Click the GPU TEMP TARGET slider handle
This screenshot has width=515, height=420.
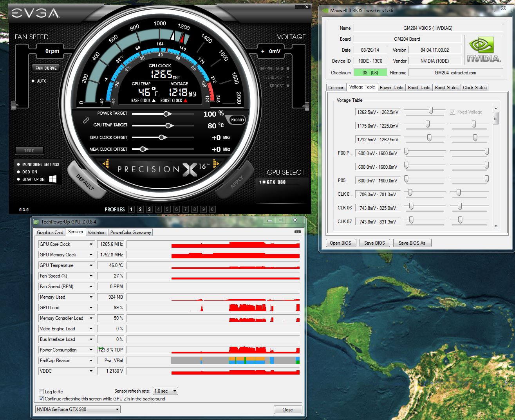point(169,125)
